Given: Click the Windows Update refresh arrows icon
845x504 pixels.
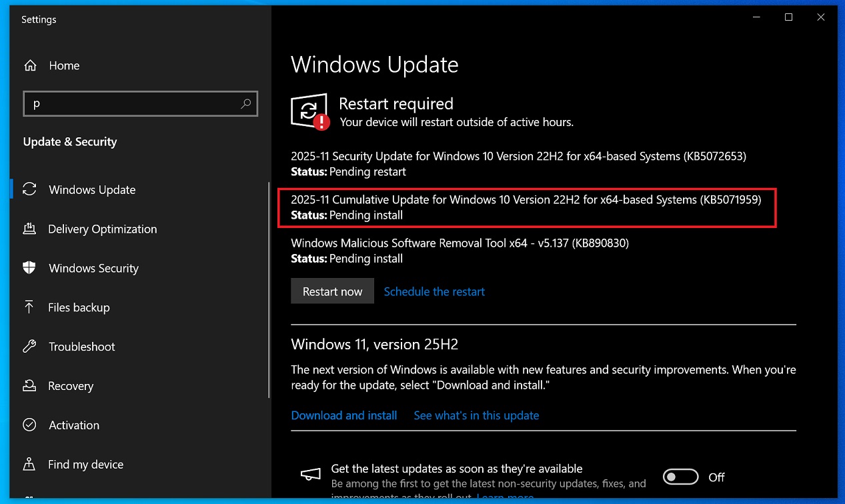Looking at the screenshot, I should point(29,189).
